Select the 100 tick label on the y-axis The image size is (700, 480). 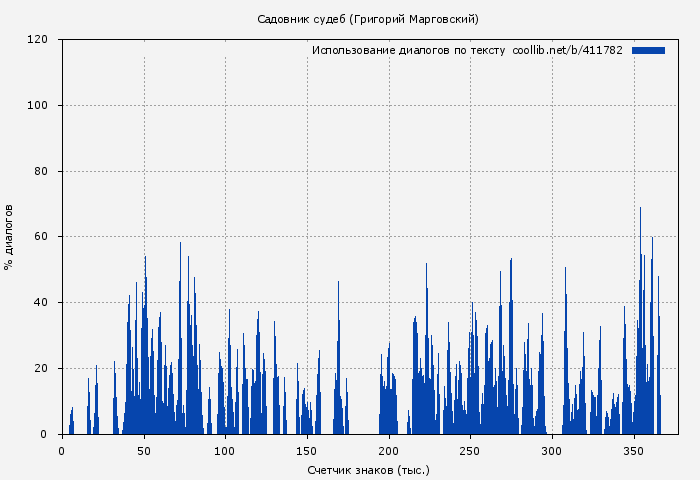pyautogui.click(x=38, y=105)
